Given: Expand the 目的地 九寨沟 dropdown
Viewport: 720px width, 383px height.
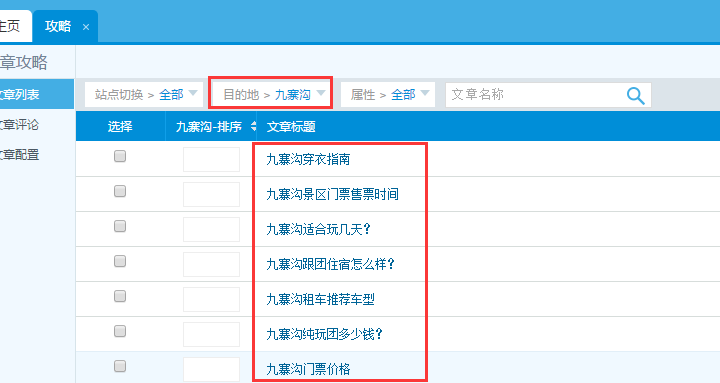Looking at the screenshot, I should (271, 95).
